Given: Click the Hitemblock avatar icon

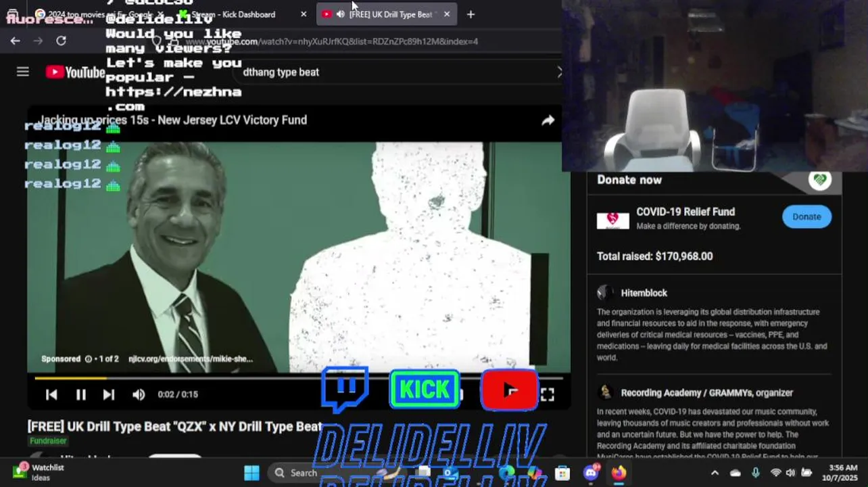Looking at the screenshot, I should (x=605, y=292).
